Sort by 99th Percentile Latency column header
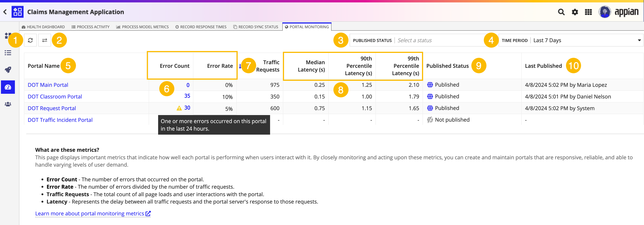 point(406,66)
